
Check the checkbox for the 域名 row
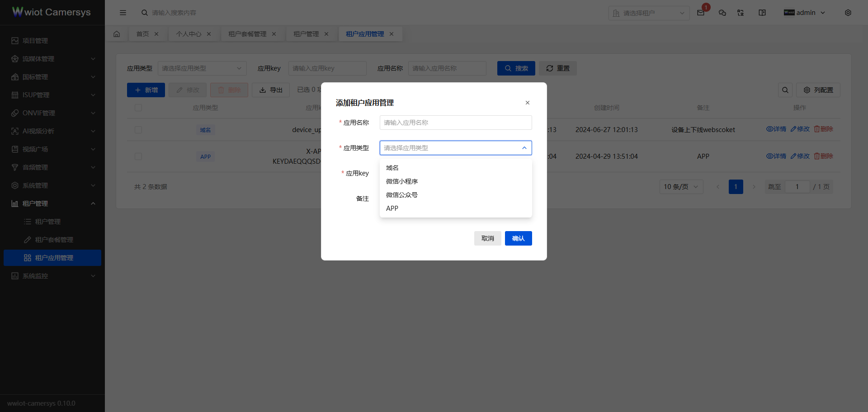138,130
